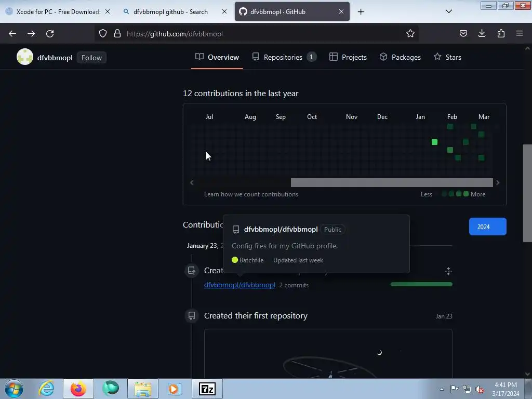Open the Overview profile tab
The width and height of the screenshot is (532, 399).
pos(217,57)
